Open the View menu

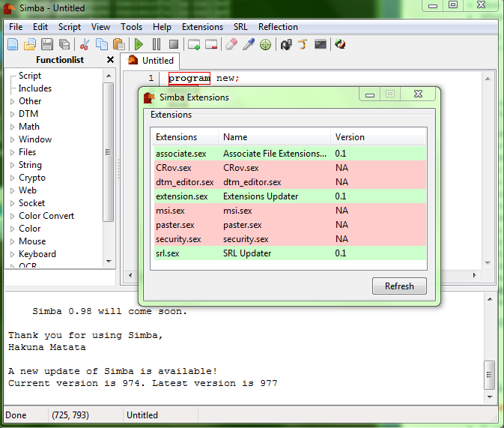pyautogui.click(x=100, y=27)
